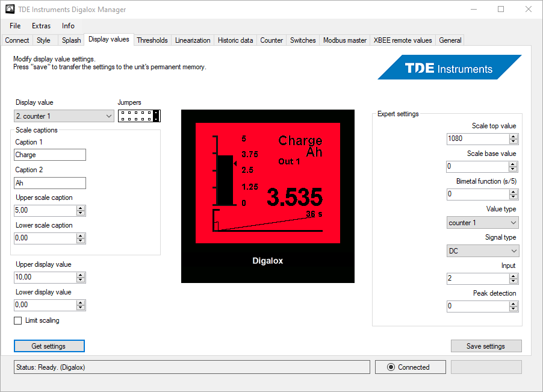Open the Extras menu
This screenshot has height=392, width=543.
click(41, 26)
